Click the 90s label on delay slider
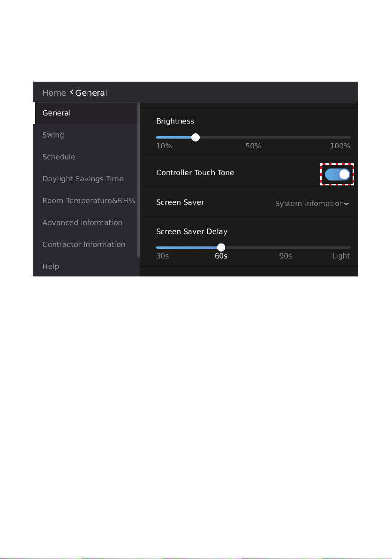This screenshot has height=559, width=392. click(x=286, y=256)
